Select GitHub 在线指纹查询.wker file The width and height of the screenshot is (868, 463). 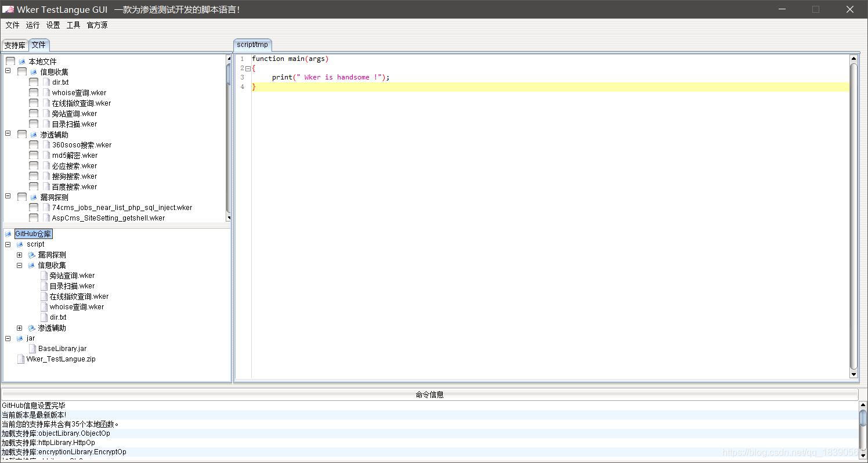click(79, 296)
